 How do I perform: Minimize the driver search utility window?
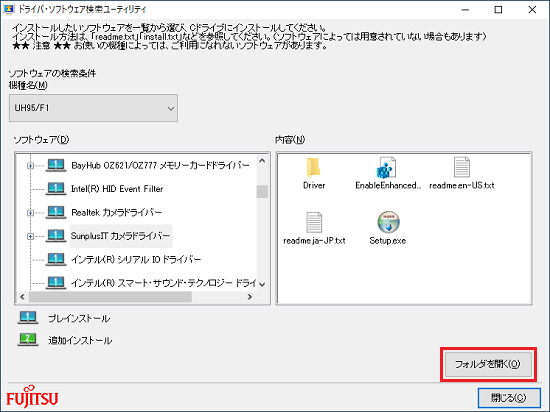click(465, 9)
